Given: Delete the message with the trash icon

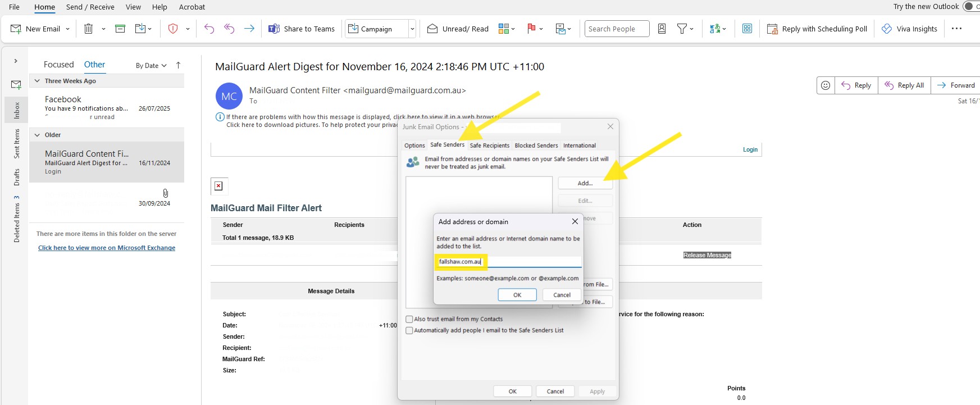Looking at the screenshot, I should [88, 29].
